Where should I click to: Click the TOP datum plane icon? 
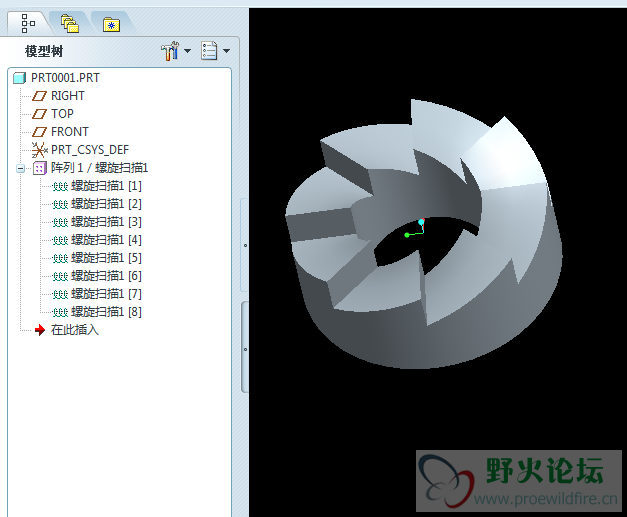[x=39, y=114]
